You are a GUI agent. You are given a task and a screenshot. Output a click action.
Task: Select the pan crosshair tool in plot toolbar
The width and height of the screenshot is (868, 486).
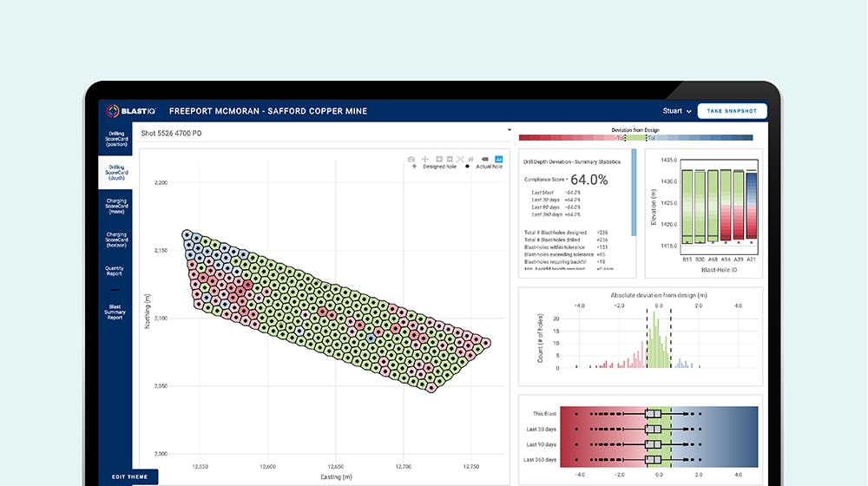click(425, 160)
